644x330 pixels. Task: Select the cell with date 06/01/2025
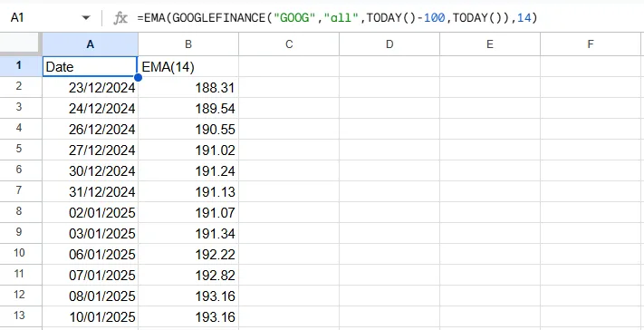pyautogui.click(x=90, y=254)
